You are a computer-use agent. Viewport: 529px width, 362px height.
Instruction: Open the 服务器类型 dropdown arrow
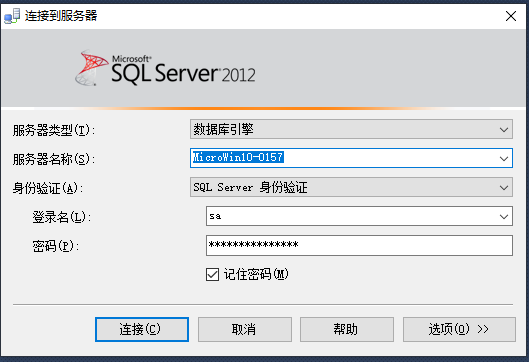[x=504, y=130]
